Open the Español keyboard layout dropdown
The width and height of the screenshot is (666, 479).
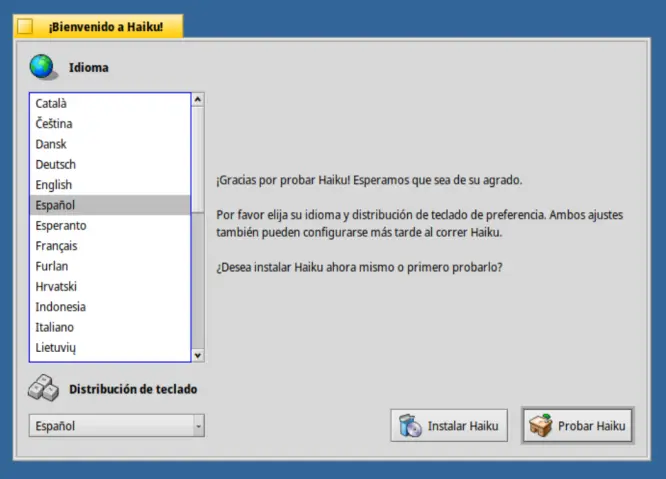pos(117,425)
